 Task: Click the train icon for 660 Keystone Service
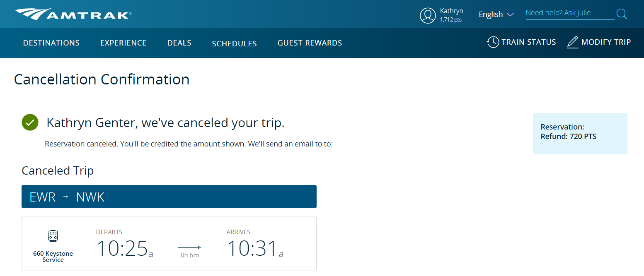[x=53, y=236]
